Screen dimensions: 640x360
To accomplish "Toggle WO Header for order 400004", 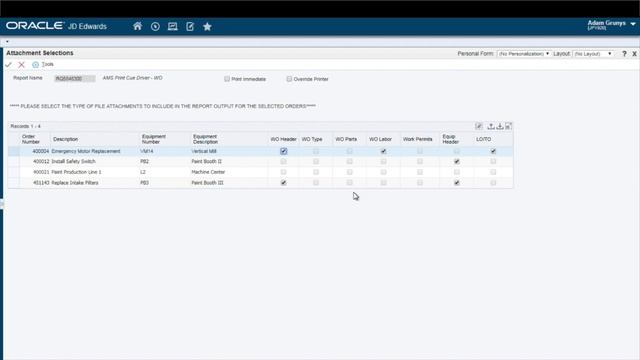I will (x=284, y=151).
